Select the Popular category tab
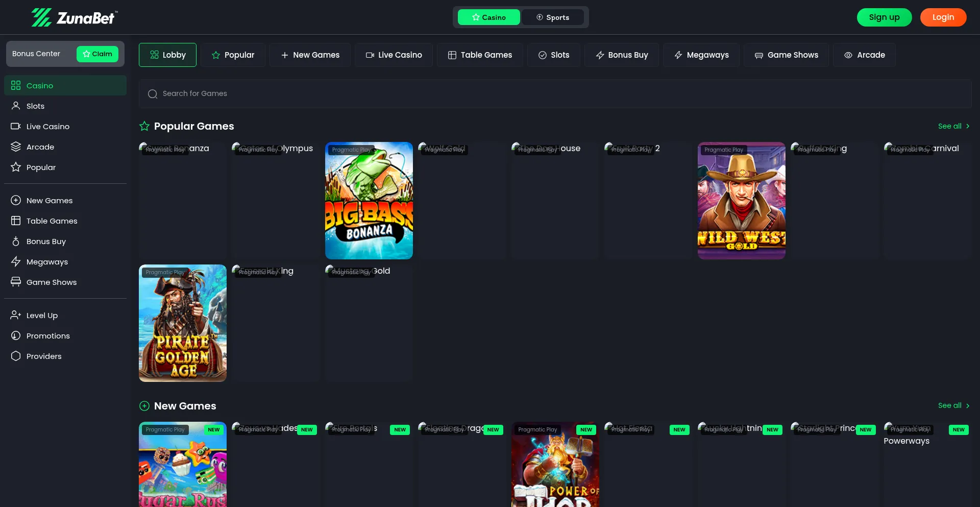980x507 pixels. [x=233, y=55]
